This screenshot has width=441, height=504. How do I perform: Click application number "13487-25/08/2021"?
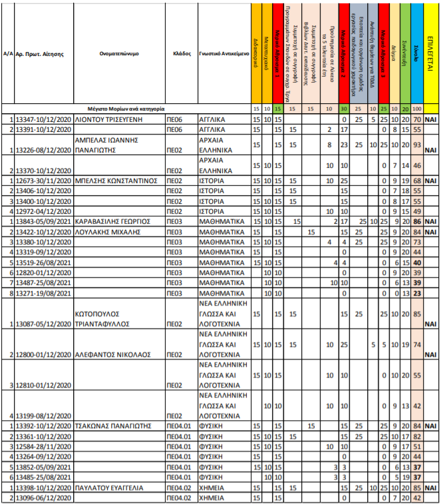(43, 282)
